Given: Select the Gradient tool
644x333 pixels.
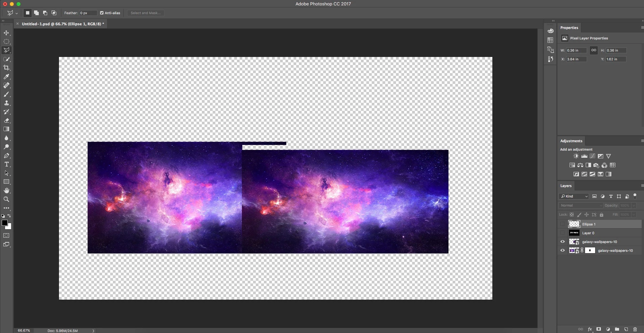Looking at the screenshot, I should (6, 129).
